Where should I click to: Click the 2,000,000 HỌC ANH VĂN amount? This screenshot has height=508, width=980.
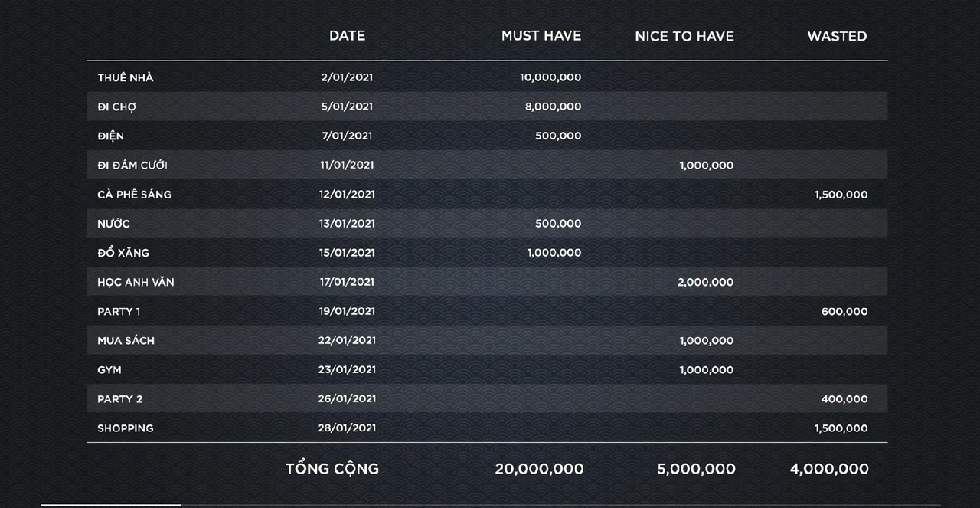tap(705, 282)
